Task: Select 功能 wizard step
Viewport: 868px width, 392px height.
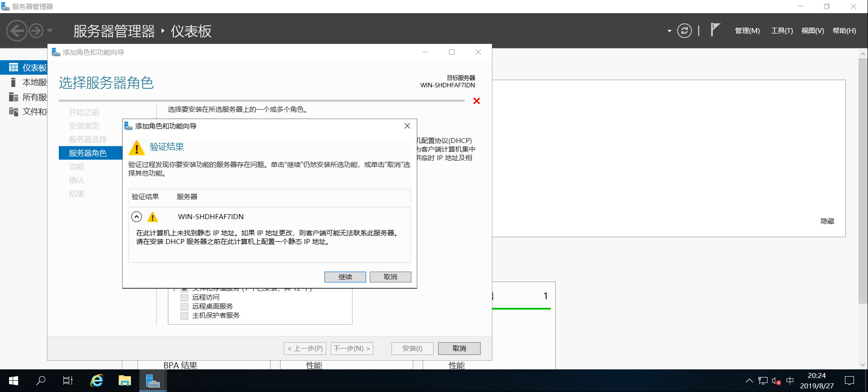Action: [x=76, y=167]
